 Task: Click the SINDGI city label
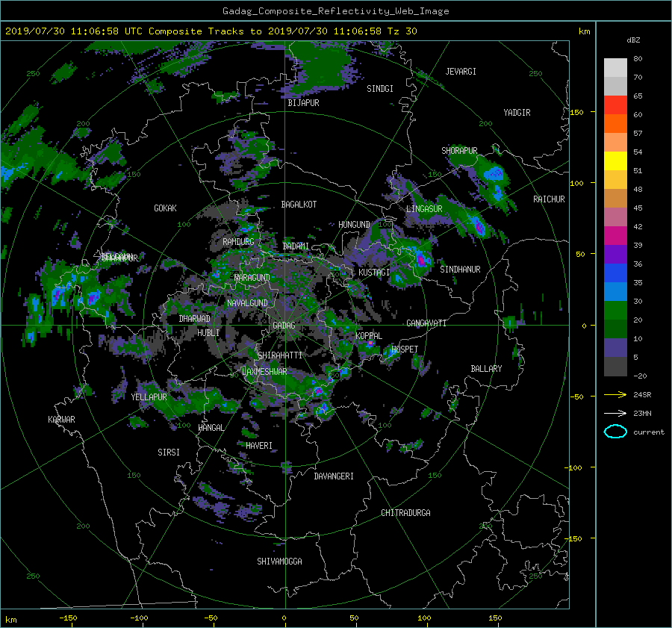tap(380, 89)
